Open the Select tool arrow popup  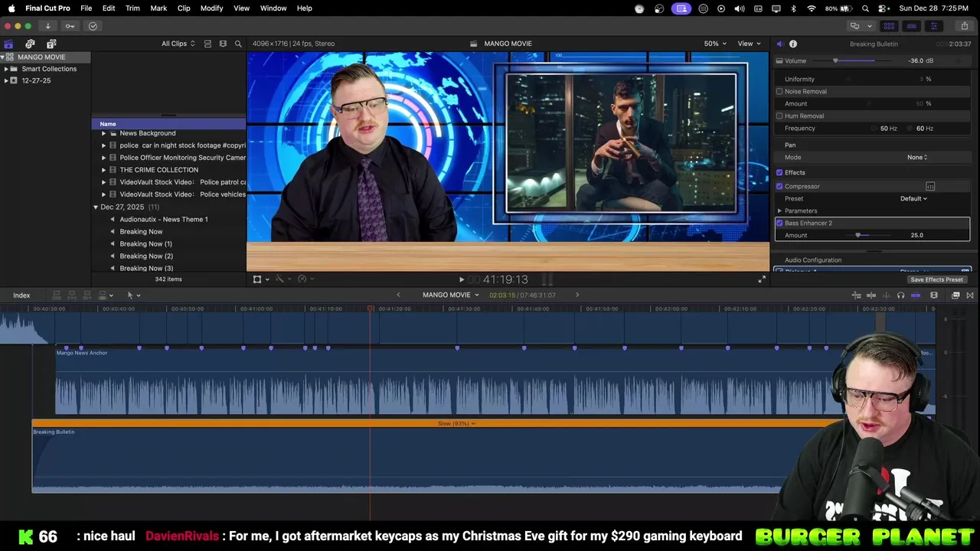(x=133, y=295)
